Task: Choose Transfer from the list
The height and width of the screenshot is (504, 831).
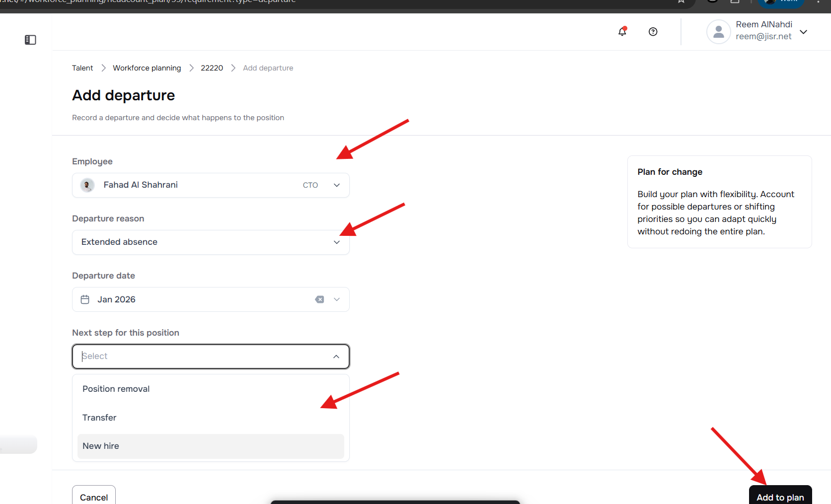Action: click(99, 418)
